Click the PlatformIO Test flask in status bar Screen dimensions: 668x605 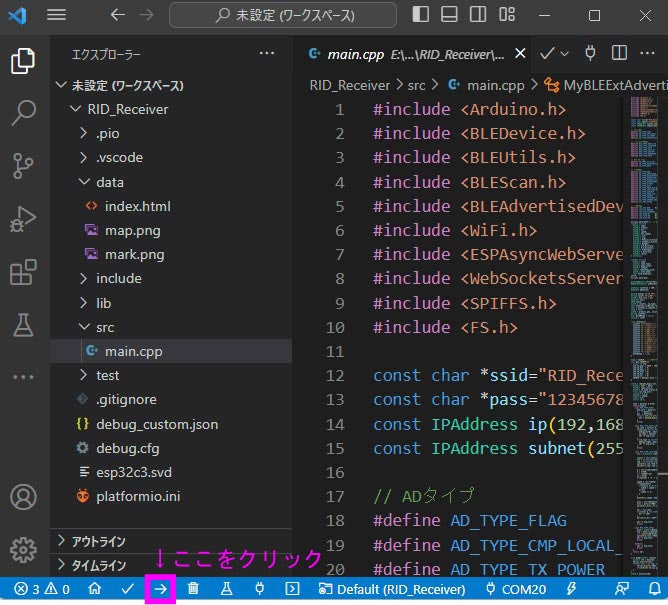pyautogui.click(x=226, y=589)
